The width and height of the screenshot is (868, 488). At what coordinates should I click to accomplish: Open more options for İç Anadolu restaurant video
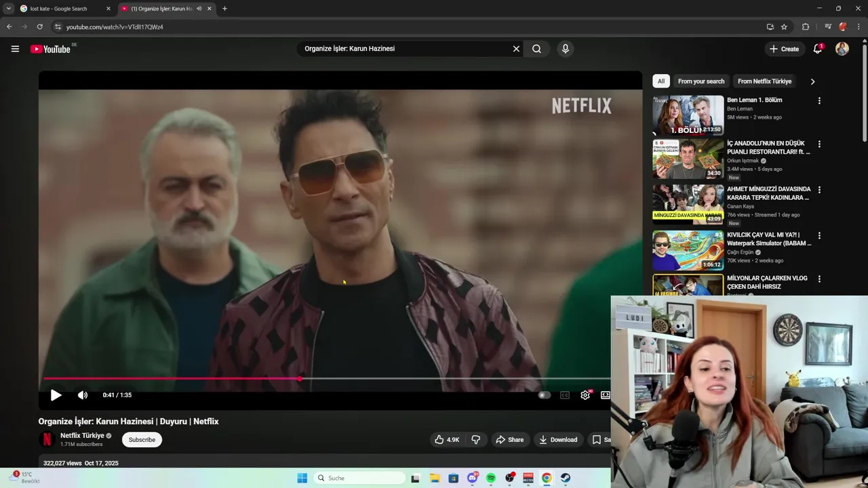pyautogui.click(x=819, y=144)
